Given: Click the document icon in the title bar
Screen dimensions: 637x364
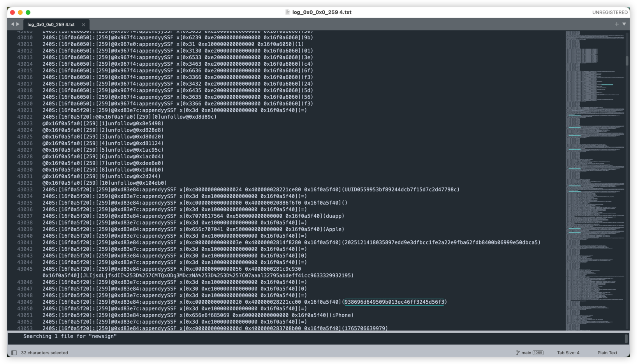Looking at the screenshot, I should click(x=288, y=12).
